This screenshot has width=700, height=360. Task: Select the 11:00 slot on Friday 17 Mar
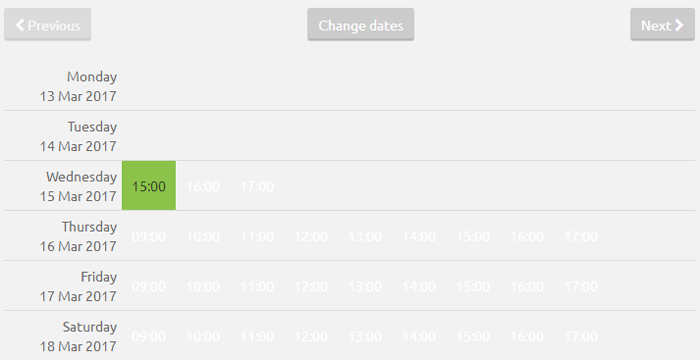257,286
